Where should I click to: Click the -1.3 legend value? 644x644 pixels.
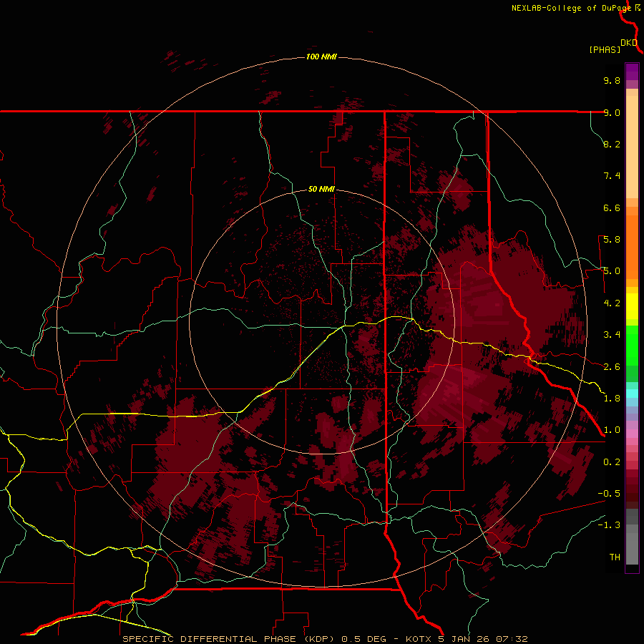[609, 525]
